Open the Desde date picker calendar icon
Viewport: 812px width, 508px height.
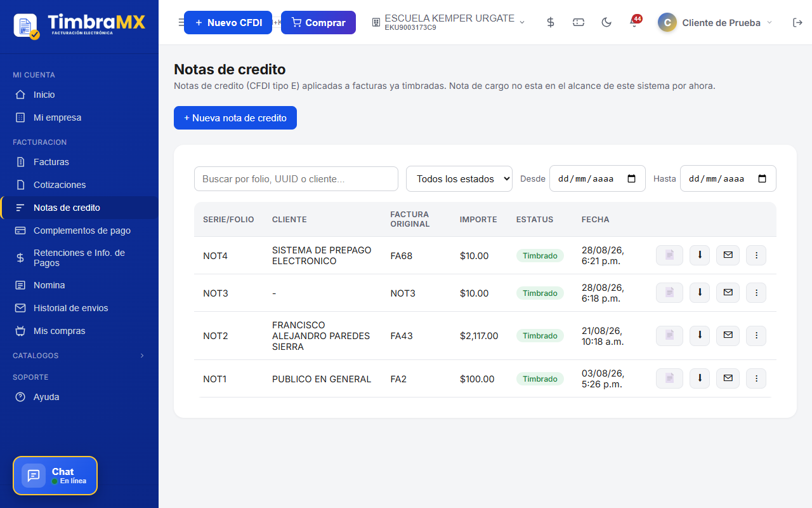coord(632,178)
